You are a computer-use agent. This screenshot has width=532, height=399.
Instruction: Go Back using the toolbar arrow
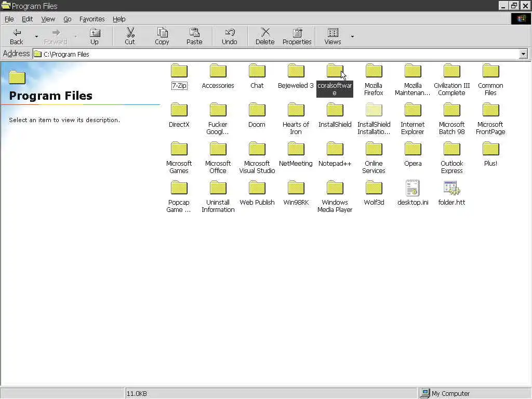click(16, 36)
